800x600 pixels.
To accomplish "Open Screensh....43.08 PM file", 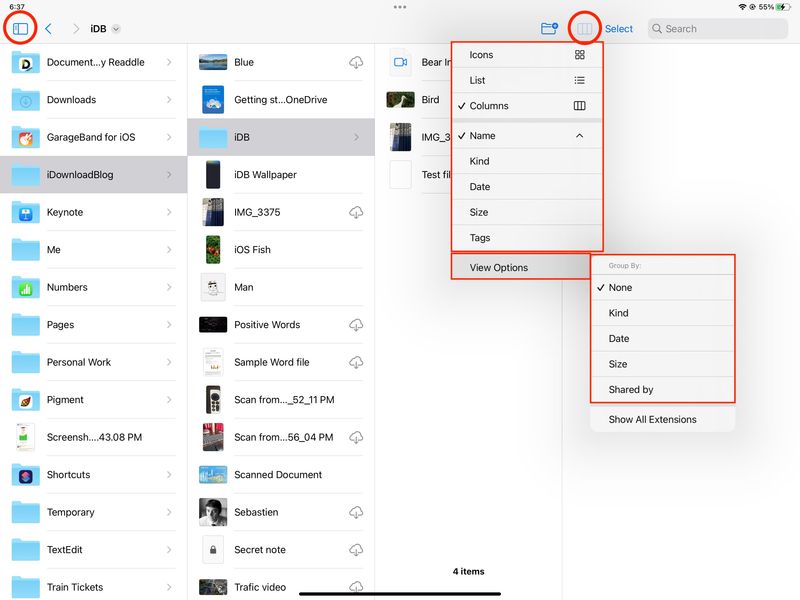I will click(x=93, y=437).
